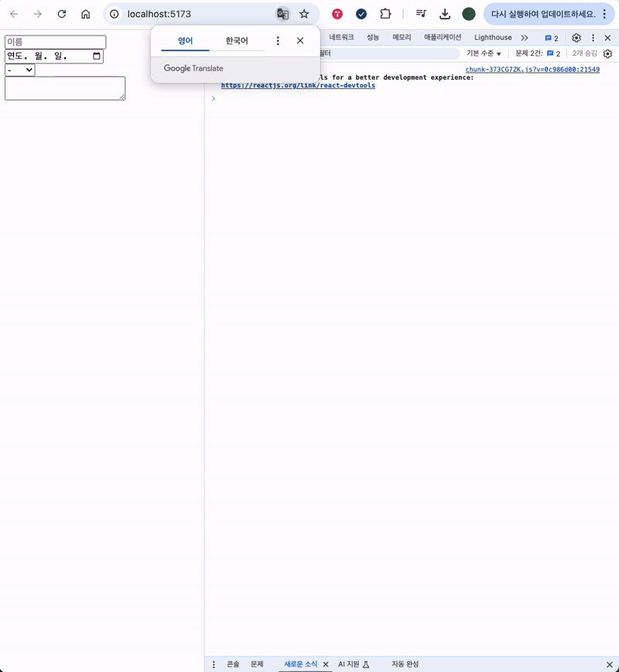Open the green profile avatar
Screen dimensions: 619x672
tap(468, 14)
